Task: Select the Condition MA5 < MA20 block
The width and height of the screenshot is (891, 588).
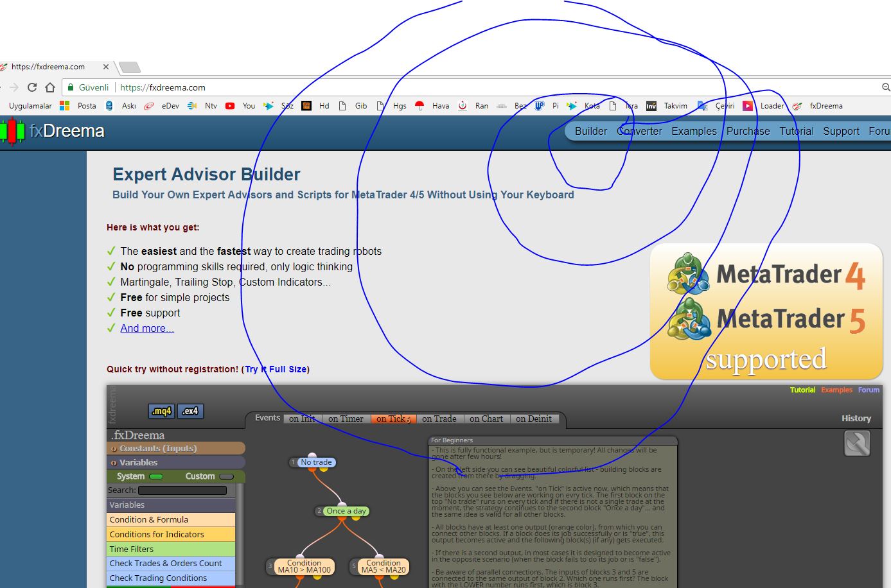Action: pyautogui.click(x=384, y=566)
